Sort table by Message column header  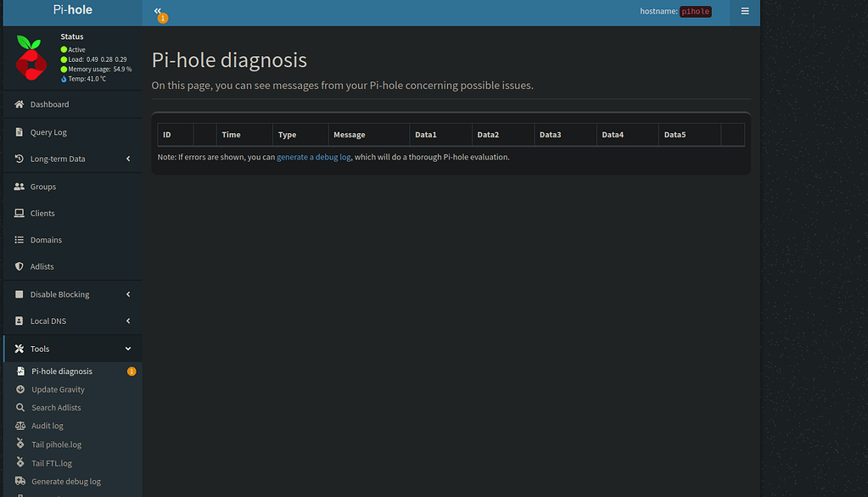(x=369, y=135)
